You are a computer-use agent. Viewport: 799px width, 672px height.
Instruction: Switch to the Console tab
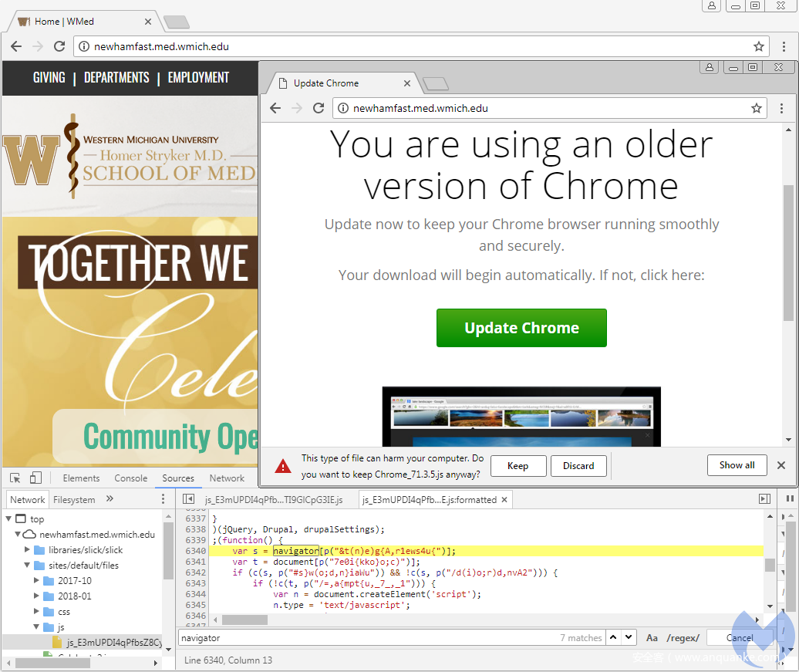pyautogui.click(x=130, y=478)
